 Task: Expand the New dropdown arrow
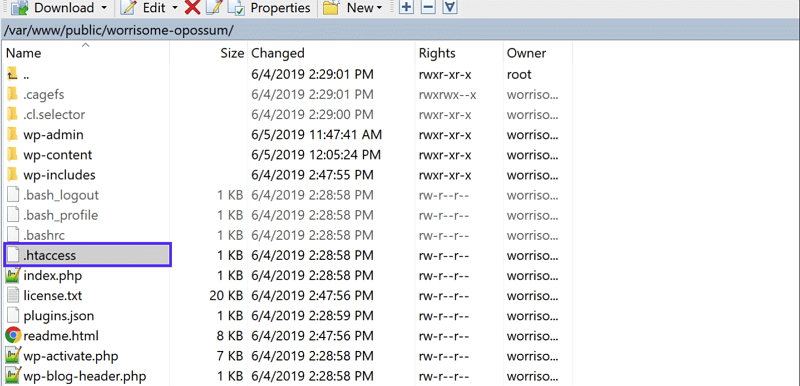coord(379,8)
